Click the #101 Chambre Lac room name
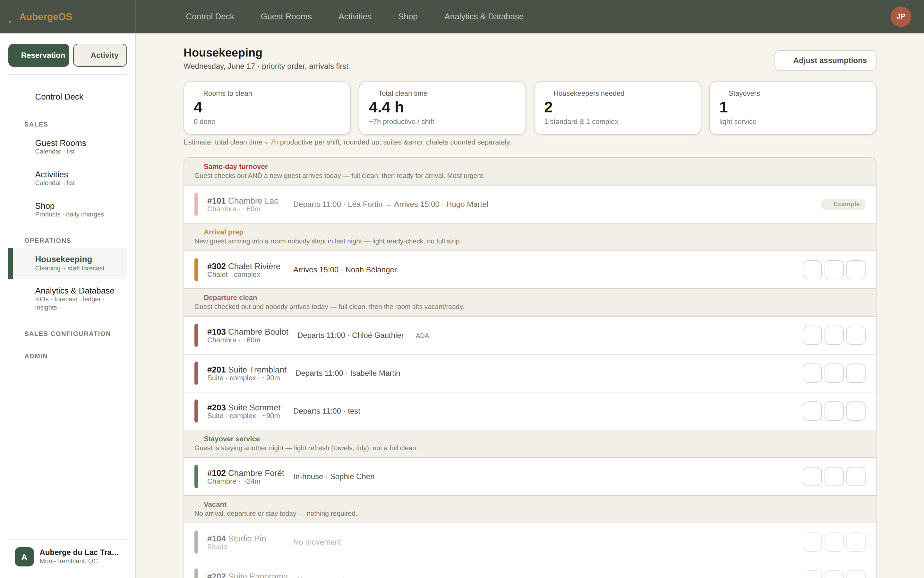The width and height of the screenshot is (924, 578). [x=243, y=201]
